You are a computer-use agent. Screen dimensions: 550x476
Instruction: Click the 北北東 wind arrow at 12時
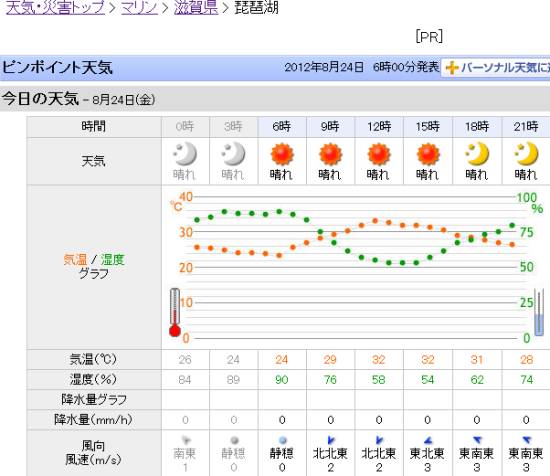click(x=379, y=440)
